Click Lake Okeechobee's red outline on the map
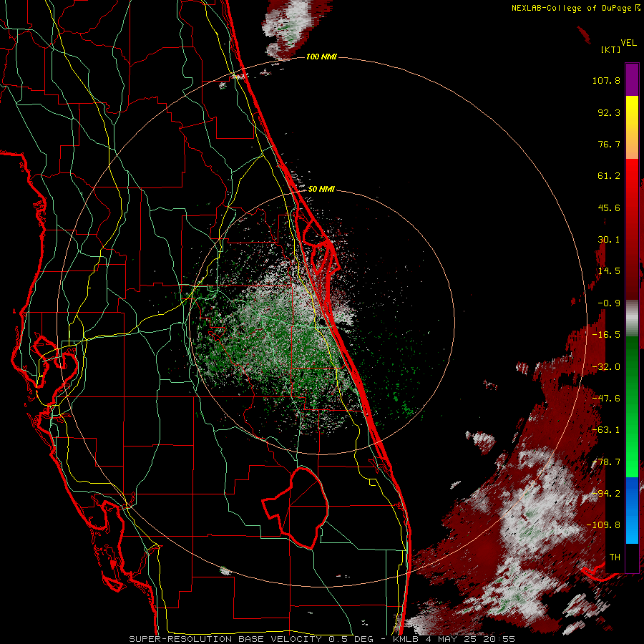This screenshot has height=644, width=644. pyautogui.click(x=296, y=508)
